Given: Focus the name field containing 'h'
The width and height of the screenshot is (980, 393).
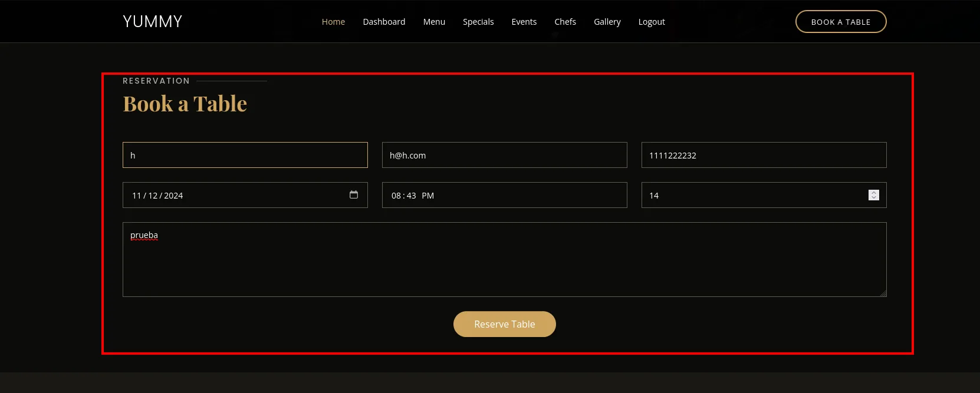Looking at the screenshot, I should tap(245, 155).
